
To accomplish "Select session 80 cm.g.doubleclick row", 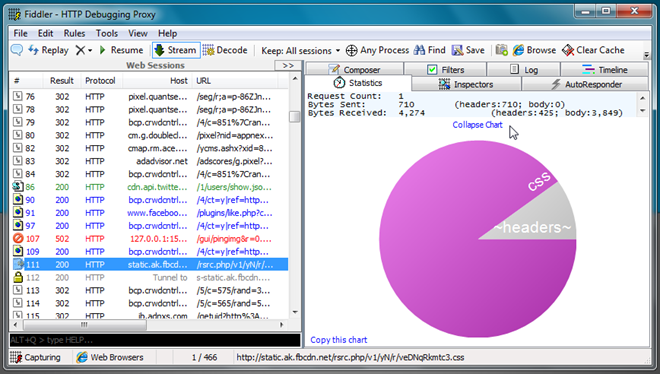I will (149, 135).
